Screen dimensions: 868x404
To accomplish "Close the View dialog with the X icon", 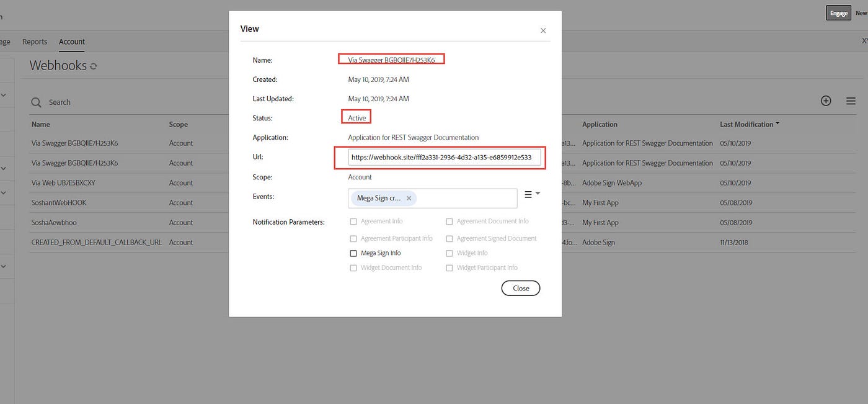I will coord(543,30).
